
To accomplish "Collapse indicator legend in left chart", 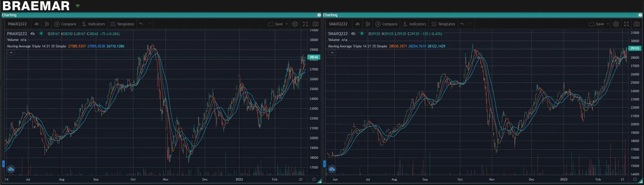I will point(11,53).
